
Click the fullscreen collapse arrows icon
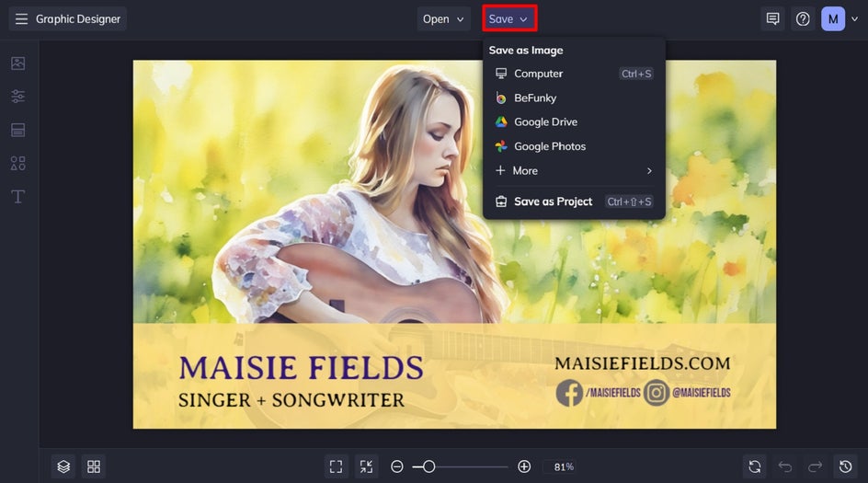pos(366,466)
